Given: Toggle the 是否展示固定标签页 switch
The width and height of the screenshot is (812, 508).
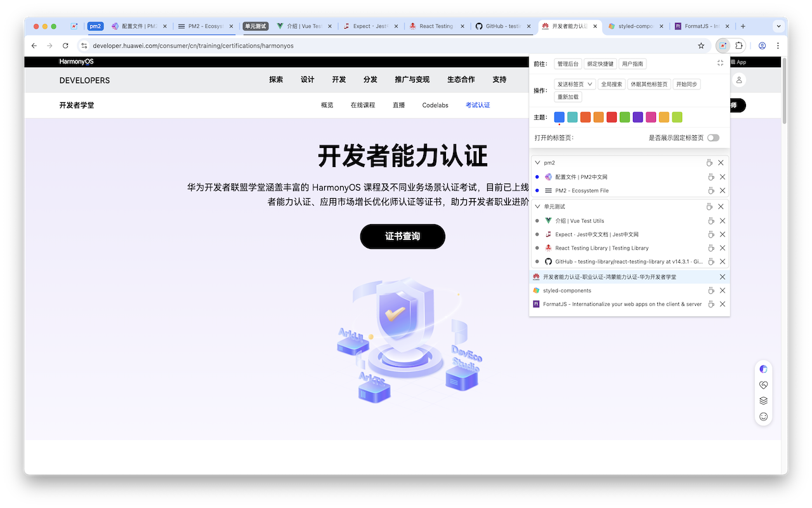Looking at the screenshot, I should 714,138.
